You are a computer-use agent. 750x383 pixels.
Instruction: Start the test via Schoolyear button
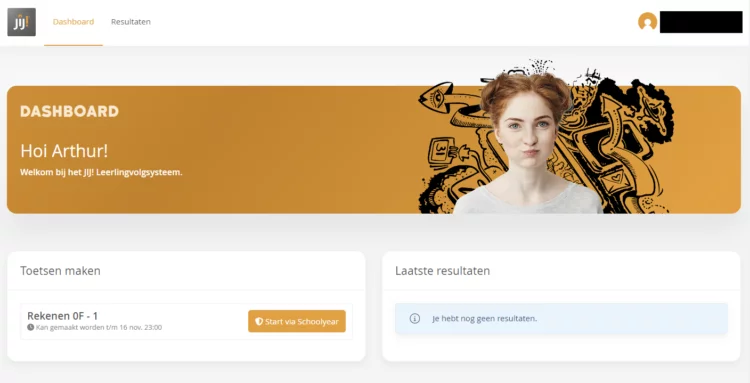pyautogui.click(x=297, y=321)
